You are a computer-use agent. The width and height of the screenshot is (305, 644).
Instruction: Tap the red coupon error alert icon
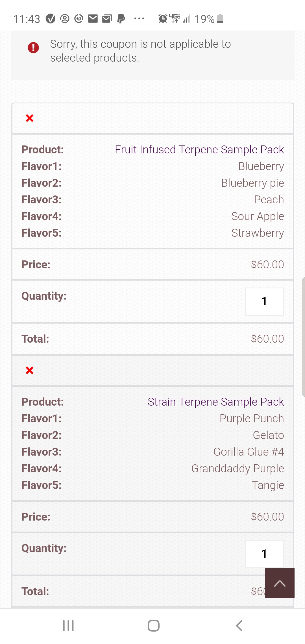(x=33, y=47)
